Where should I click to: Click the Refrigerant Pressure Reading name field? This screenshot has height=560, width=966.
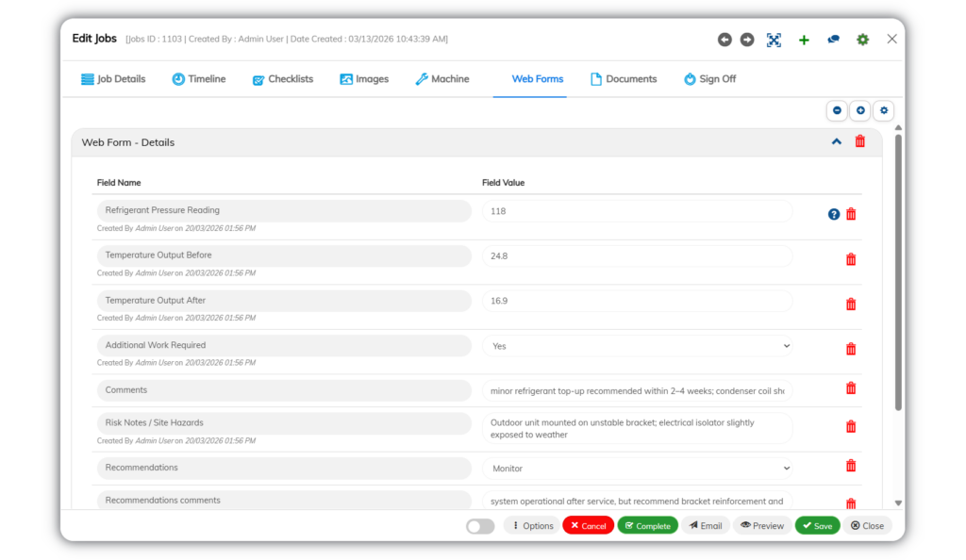coord(284,210)
